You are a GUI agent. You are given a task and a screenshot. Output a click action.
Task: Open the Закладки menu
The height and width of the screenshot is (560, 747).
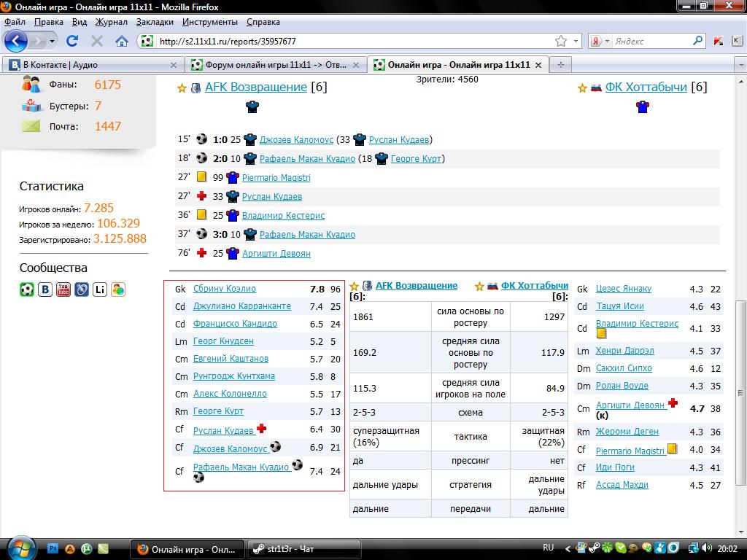(155, 22)
